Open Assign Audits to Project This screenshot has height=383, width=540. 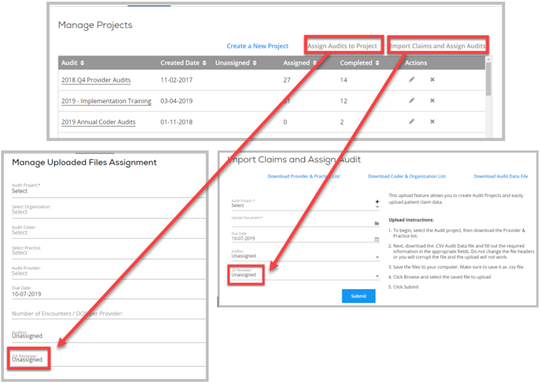coord(342,46)
